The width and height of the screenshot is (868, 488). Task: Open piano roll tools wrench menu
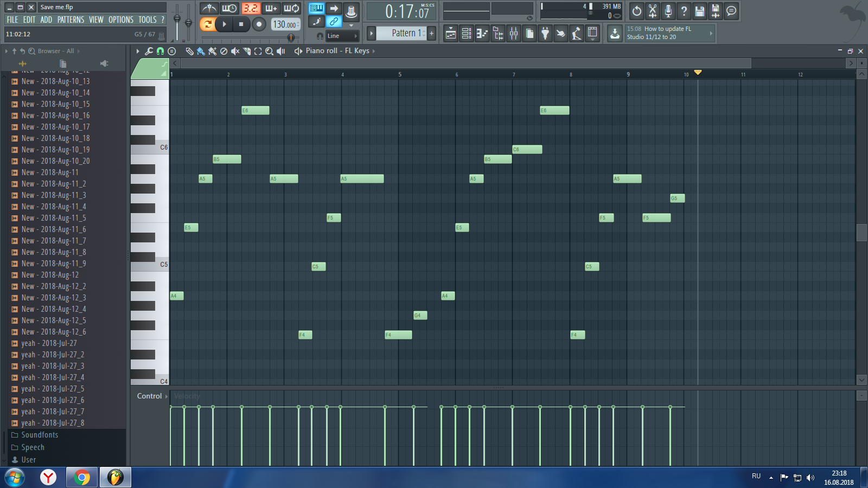pyautogui.click(x=149, y=51)
